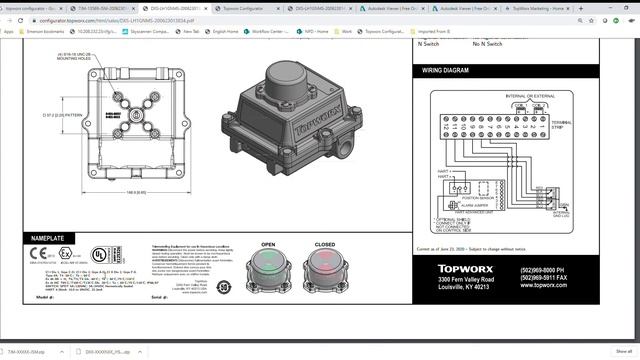Open the 10.208.232.23 bookmark
Image resolution: width=640 pixels, height=360 pixels.
click(93, 31)
